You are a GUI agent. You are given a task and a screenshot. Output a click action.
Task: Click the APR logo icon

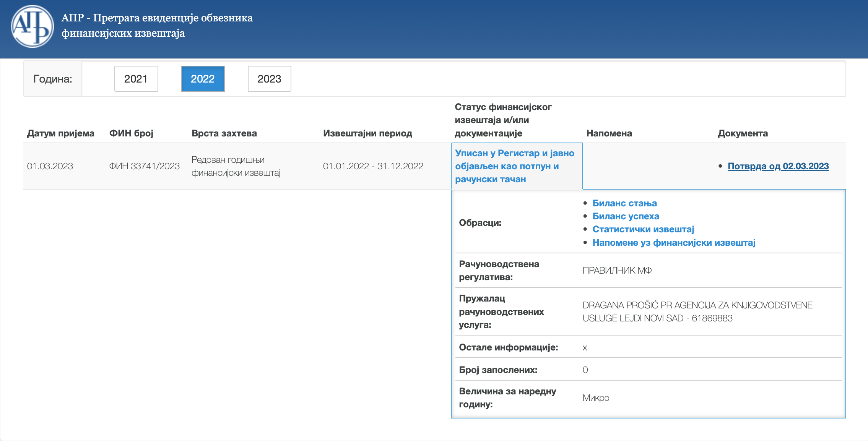(32, 26)
